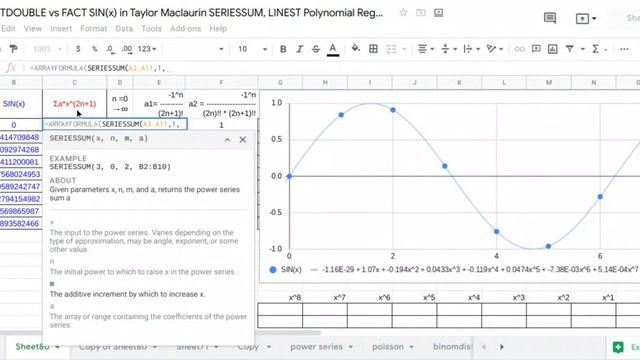Click the merge cells icon

[x=391, y=49]
